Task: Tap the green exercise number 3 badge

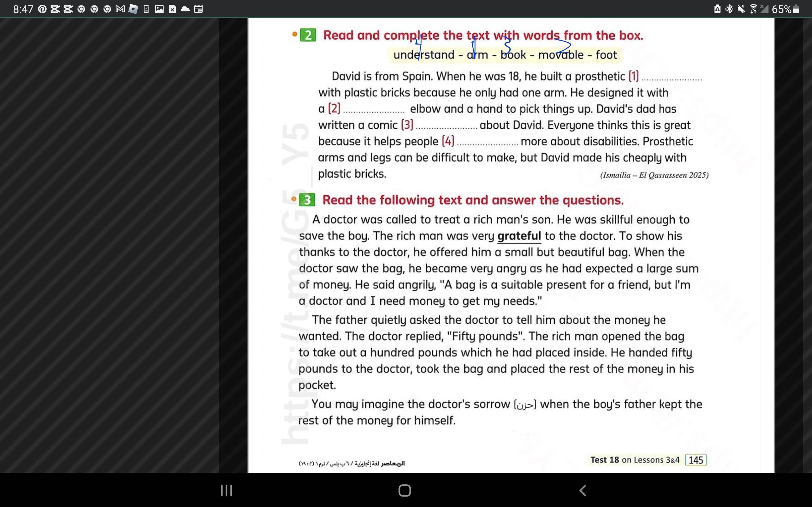Action: click(307, 200)
